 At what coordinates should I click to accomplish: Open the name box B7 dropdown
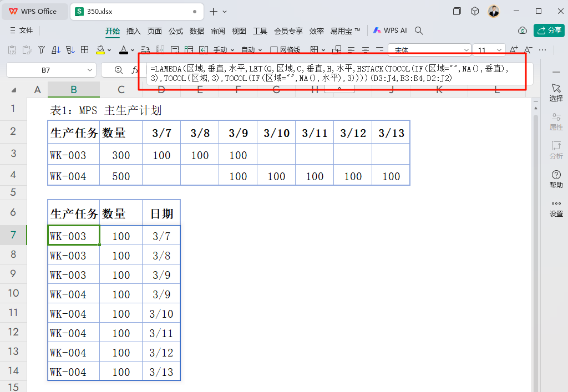click(x=89, y=70)
